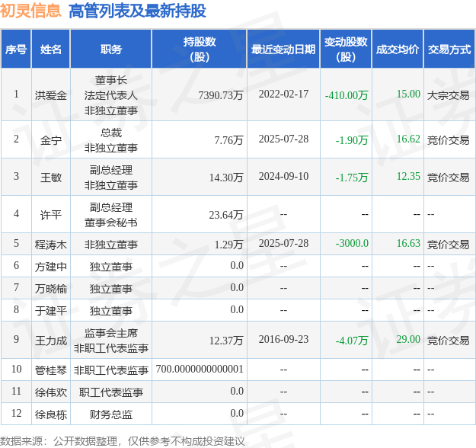
Task: Click the change value -4.07万
Action: tap(352, 341)
